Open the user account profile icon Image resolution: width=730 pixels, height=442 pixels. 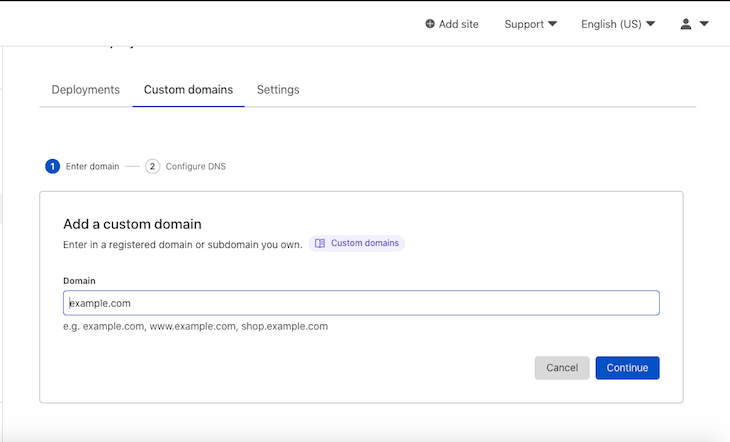[685, 24]
